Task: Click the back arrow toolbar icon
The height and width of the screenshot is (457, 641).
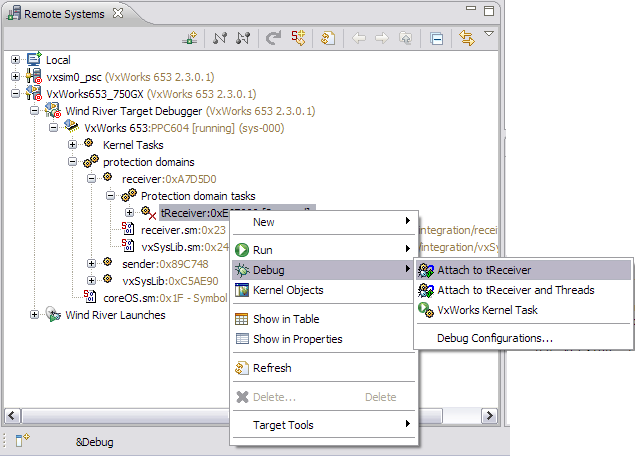Action: (359, 38)
